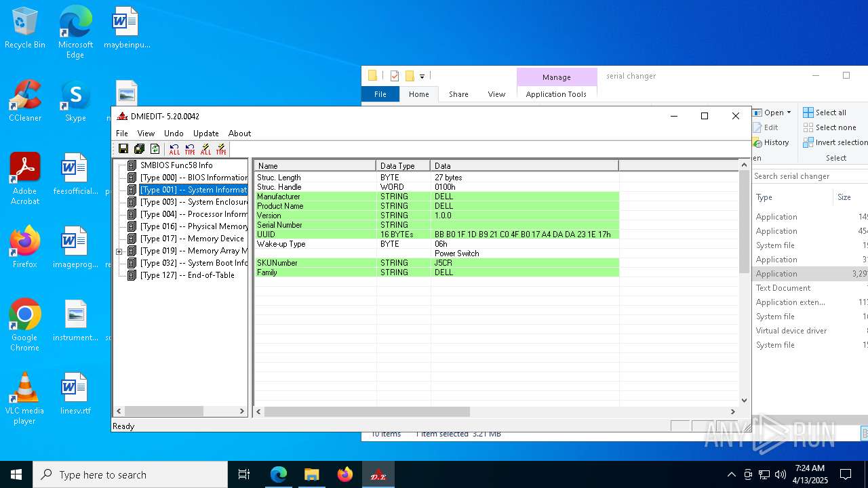Open the Undo menu

(174, 134)
